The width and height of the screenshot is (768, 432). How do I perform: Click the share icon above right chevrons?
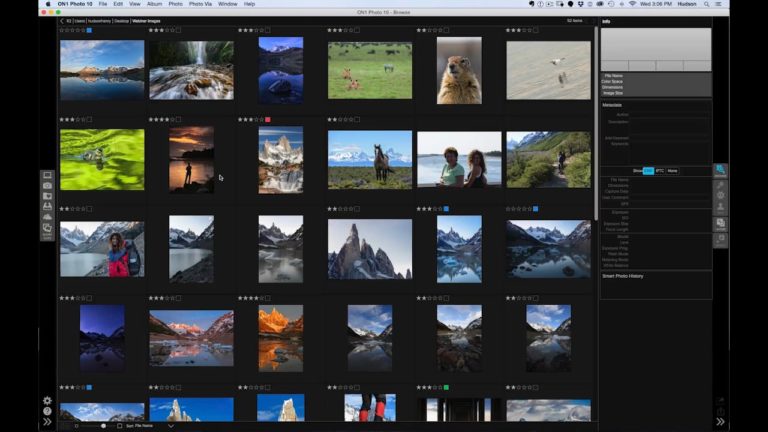720,411
